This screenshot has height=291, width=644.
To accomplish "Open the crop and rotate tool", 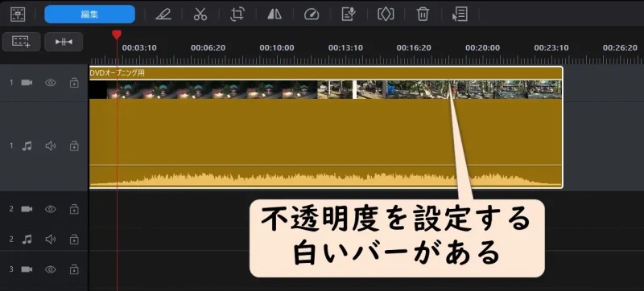I will pyautogui.click(x=237, y=14).
